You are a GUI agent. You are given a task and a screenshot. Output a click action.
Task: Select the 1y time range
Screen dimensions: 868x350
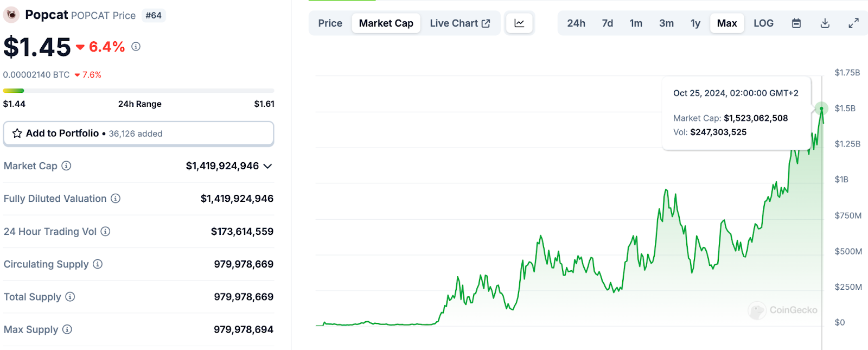(x=695, y=23)
